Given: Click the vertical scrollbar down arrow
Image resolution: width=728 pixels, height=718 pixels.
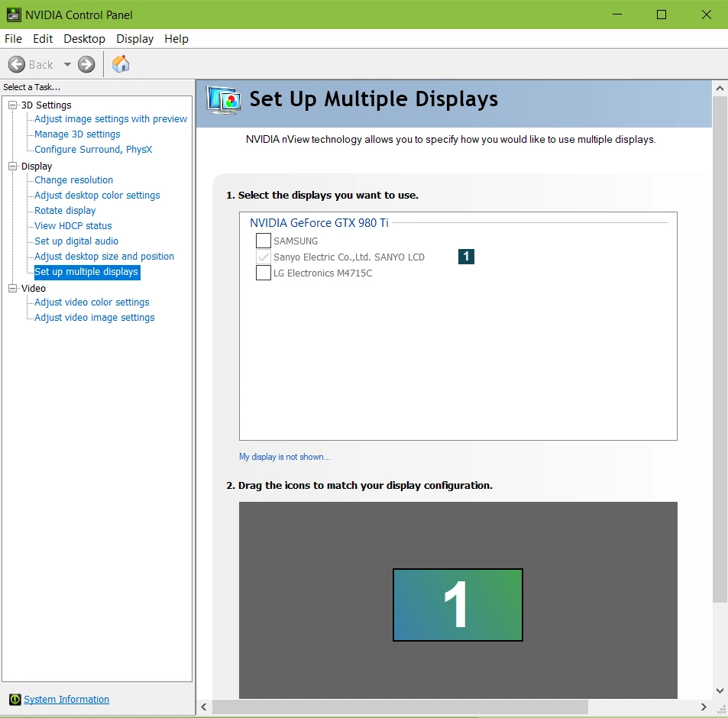Looking at the screenshot, I should click(x=720, y=691).
